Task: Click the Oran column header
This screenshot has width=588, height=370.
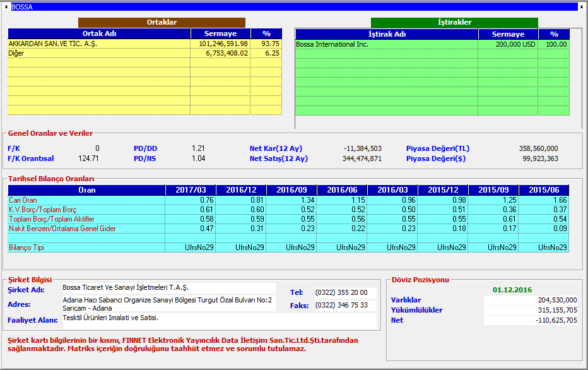Action: click(86, 190)
